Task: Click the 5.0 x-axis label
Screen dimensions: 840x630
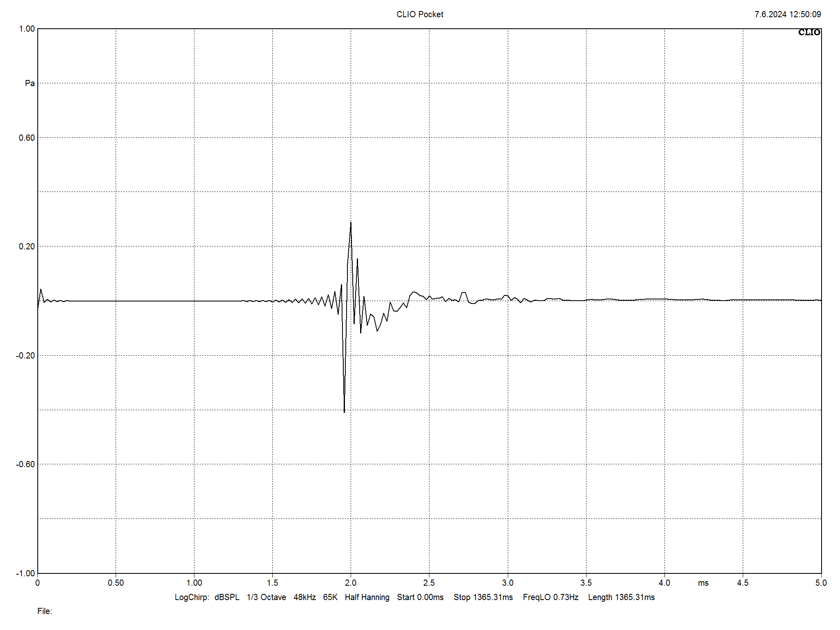Action: [x=821, y=583]
